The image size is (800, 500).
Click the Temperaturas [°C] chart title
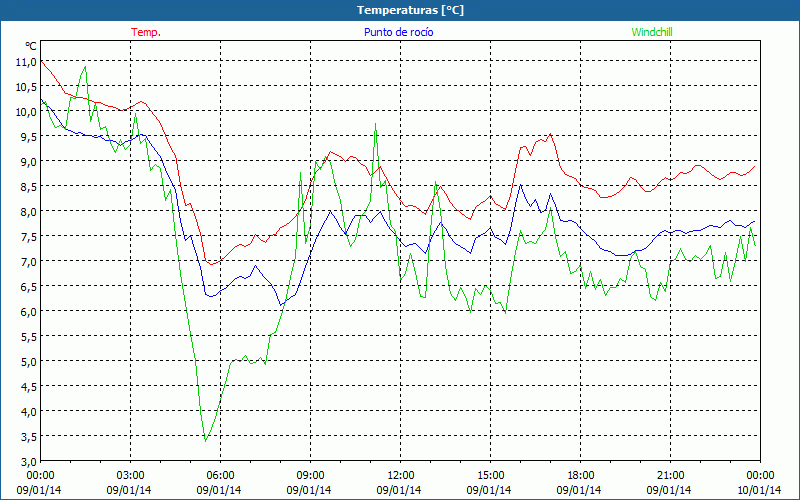(x=410, y=10)
